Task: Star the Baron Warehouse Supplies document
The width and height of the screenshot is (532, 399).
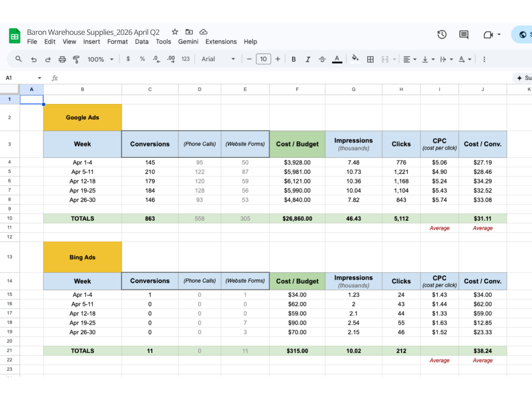Action: tap(175, 32)
